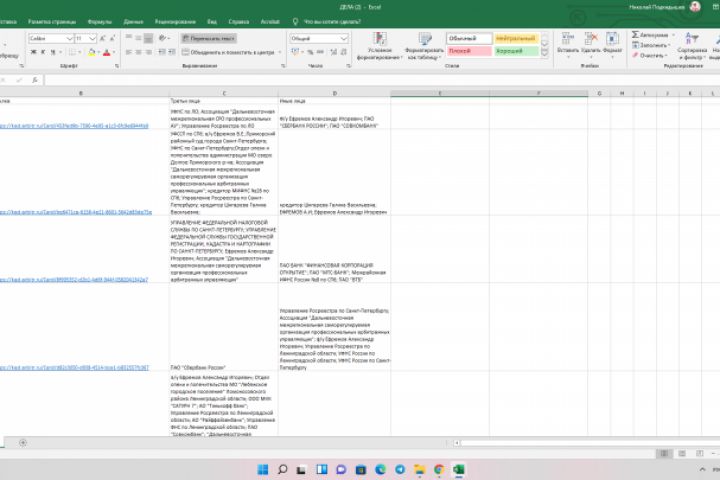Open the Вид tab
The image size is (720, 480).
point(212,22)
